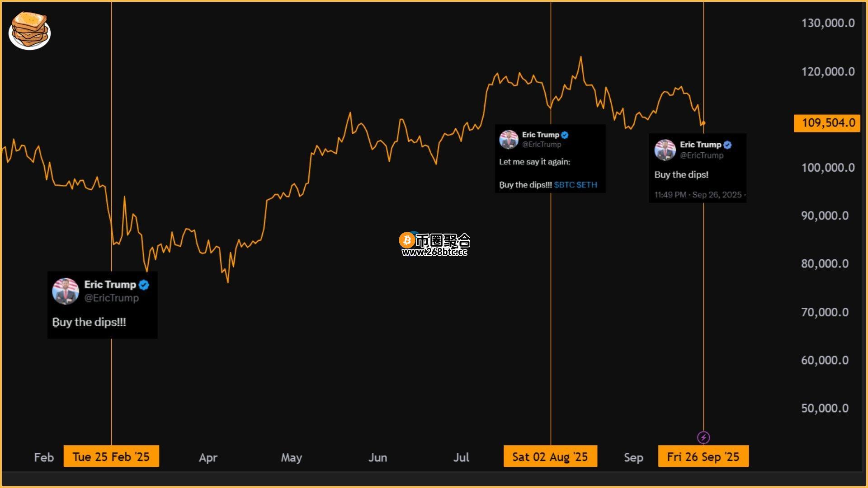Click verified badge in the September tweet
The image size is (868, 488).
727,145
